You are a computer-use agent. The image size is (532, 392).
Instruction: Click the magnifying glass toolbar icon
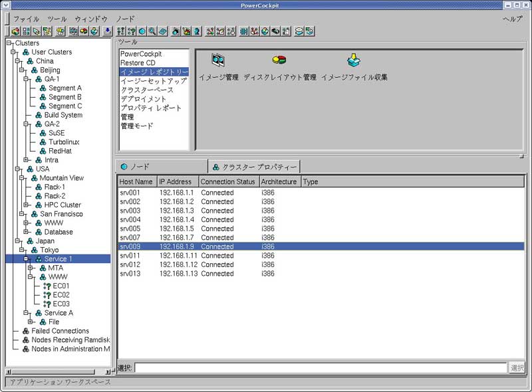pyautogui.click(x=152, y=31)
